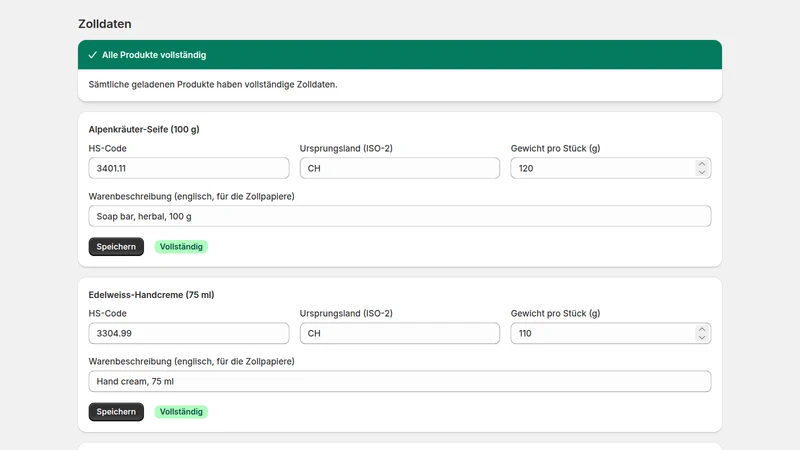Click the checkmark icon in green banner

(92, 55)
